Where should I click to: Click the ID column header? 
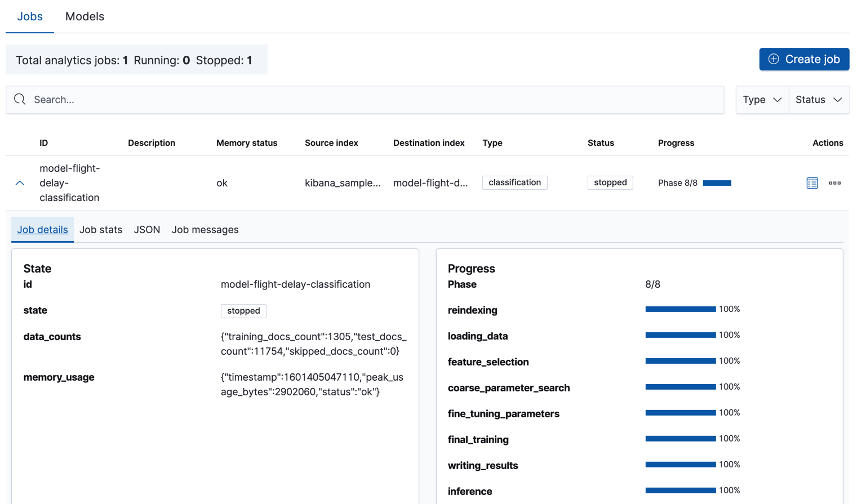pyautogui.click(x=43, y=142)
